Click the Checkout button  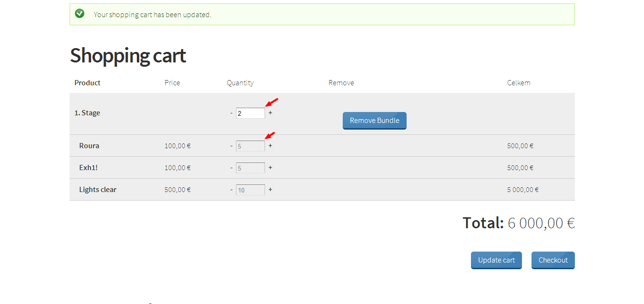[552, 260]
